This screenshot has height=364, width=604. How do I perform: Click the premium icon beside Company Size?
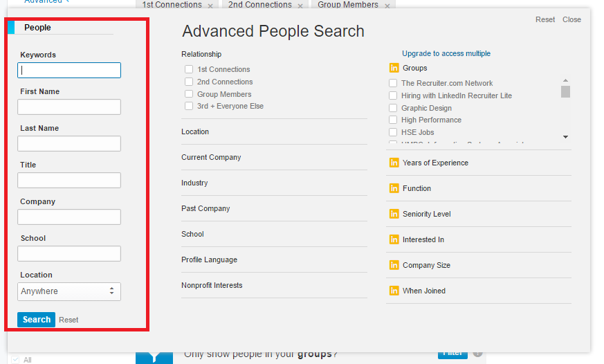pyautogui.click(x=394, y=265)
